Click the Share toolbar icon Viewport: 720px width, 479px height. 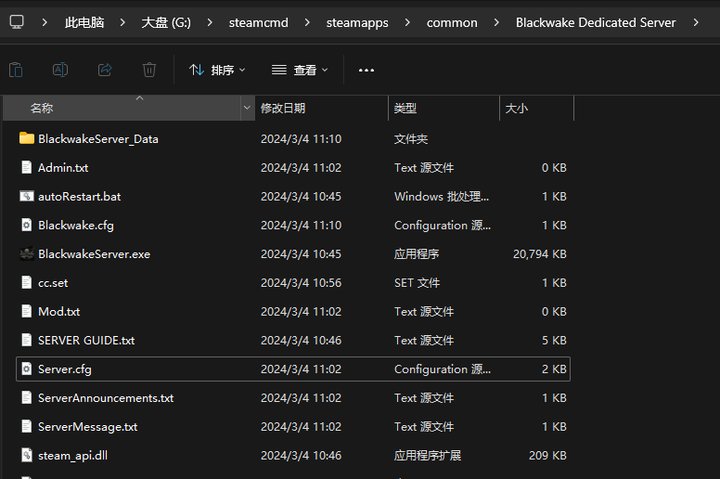pos(105,70)
